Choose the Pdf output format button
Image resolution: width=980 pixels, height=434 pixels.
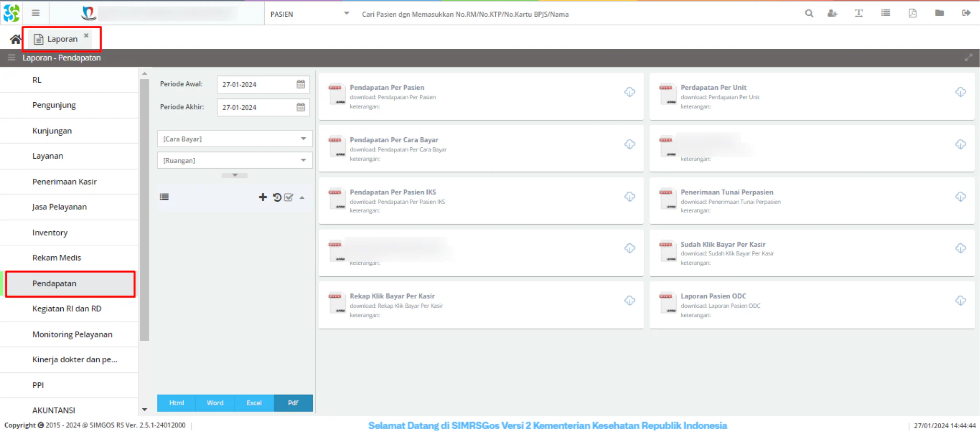(x=293, y=403)
